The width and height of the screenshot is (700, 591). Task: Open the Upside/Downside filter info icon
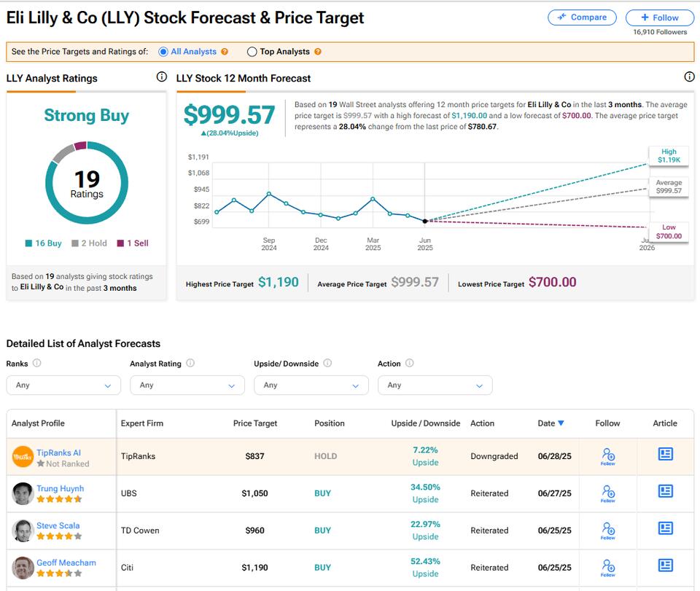point(327,363)
